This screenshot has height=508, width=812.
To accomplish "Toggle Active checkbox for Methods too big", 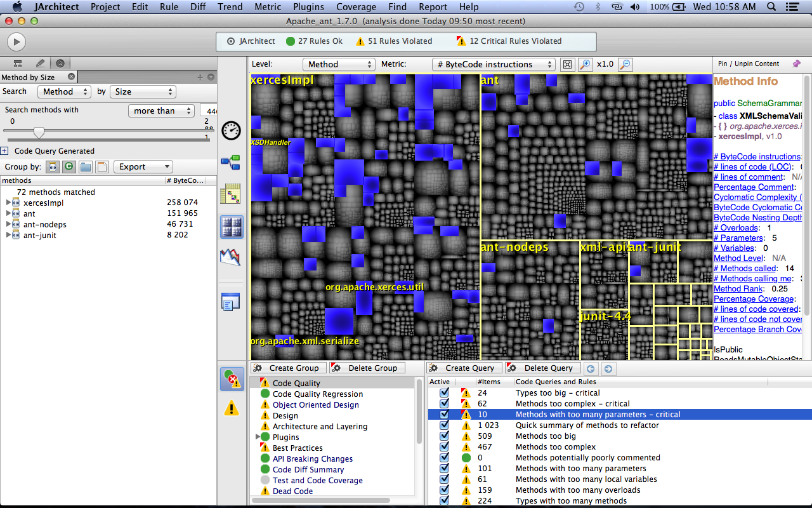I will [x=444, y=436].
